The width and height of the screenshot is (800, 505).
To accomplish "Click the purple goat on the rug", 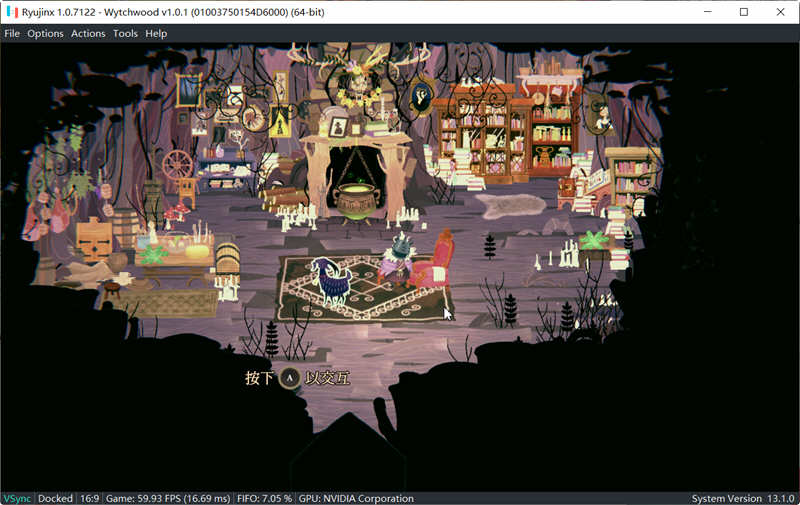I will click(331, 281).
